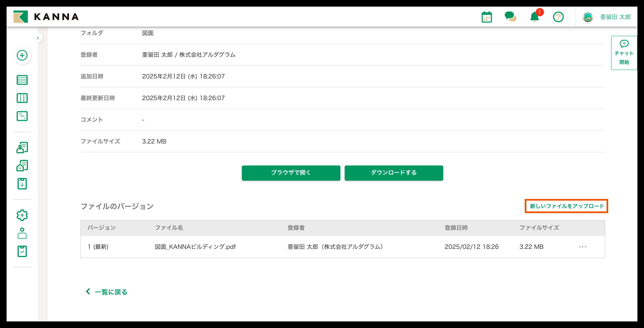Open the clipboard download sidebar icon
This screenshot has height=328, width=644.
[x=22, y=184]
